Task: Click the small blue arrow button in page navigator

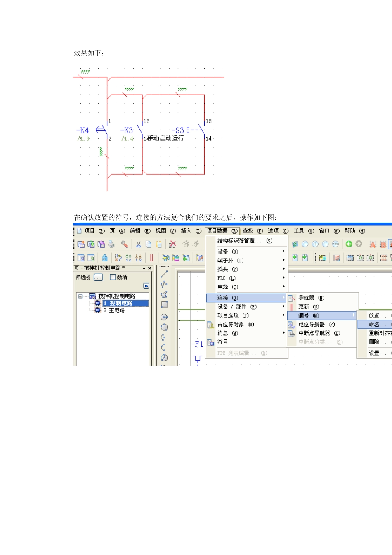Action: click(146, 286)
